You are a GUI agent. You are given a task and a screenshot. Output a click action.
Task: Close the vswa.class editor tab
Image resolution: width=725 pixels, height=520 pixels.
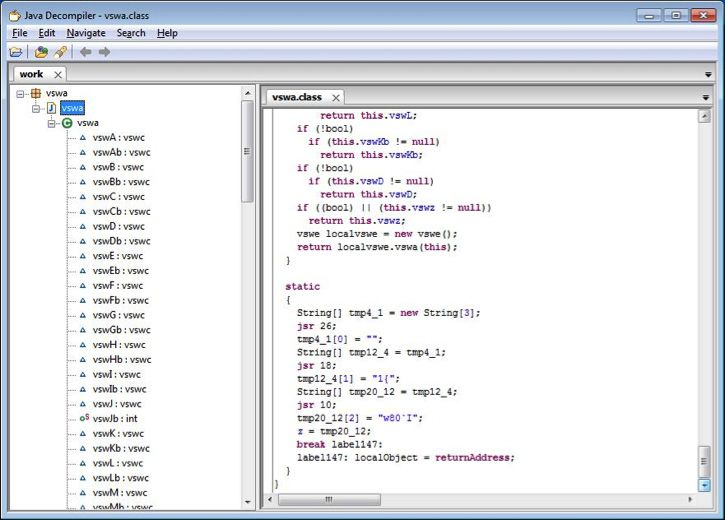pos(336,98)
